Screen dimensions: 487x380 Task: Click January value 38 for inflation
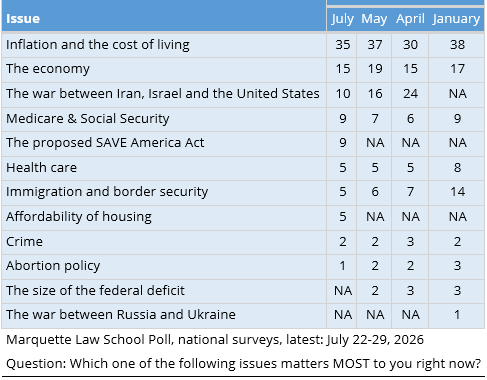pyautogui.click(x=457, y=45)
